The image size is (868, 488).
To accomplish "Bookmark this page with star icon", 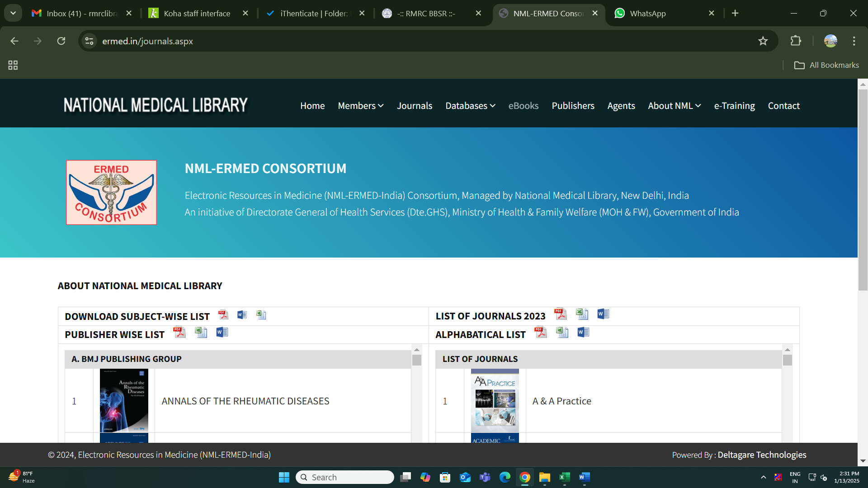I will [x=763, y=41].
